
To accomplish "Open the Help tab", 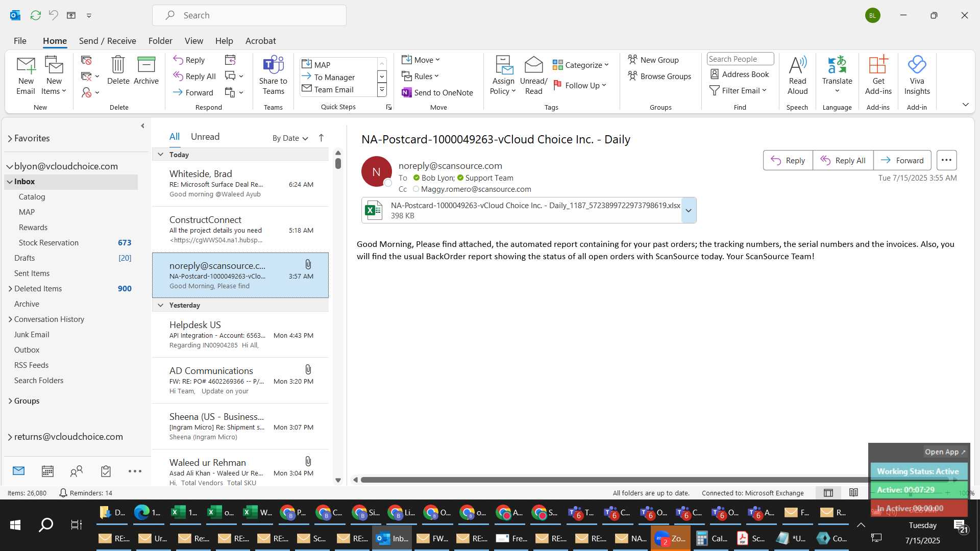I will [x=224, y=41].
